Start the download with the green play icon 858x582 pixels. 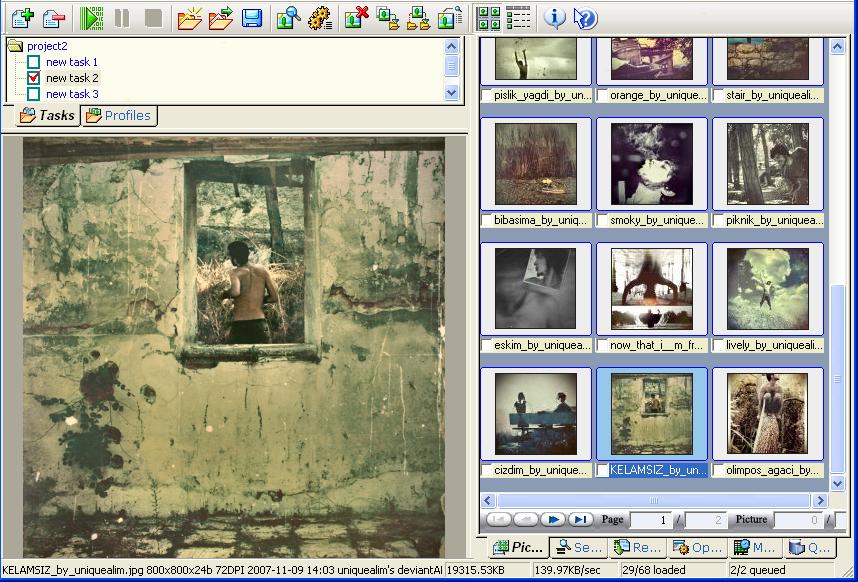click(91, 18)
